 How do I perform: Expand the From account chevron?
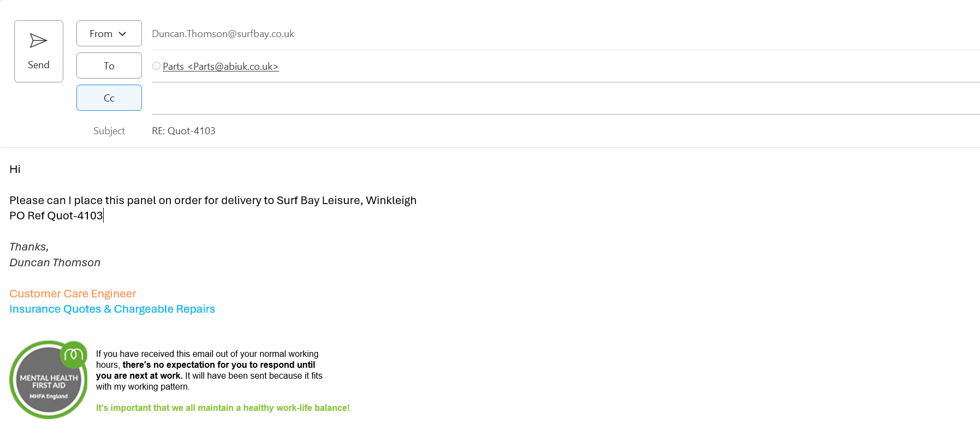pos(123,34)
